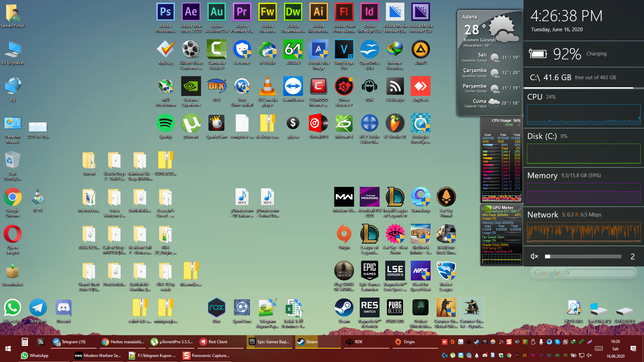Viewport: 644px width, 362px height.
Task: Launch Adobe After Effects 2020 shortcut
Action: click(x=191, y=17)
